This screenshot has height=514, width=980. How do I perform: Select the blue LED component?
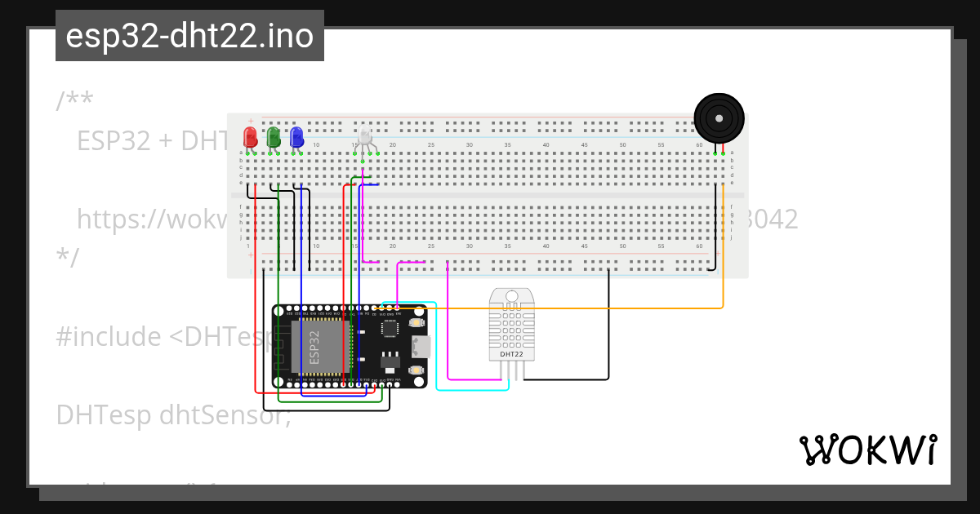coord(296,136)
